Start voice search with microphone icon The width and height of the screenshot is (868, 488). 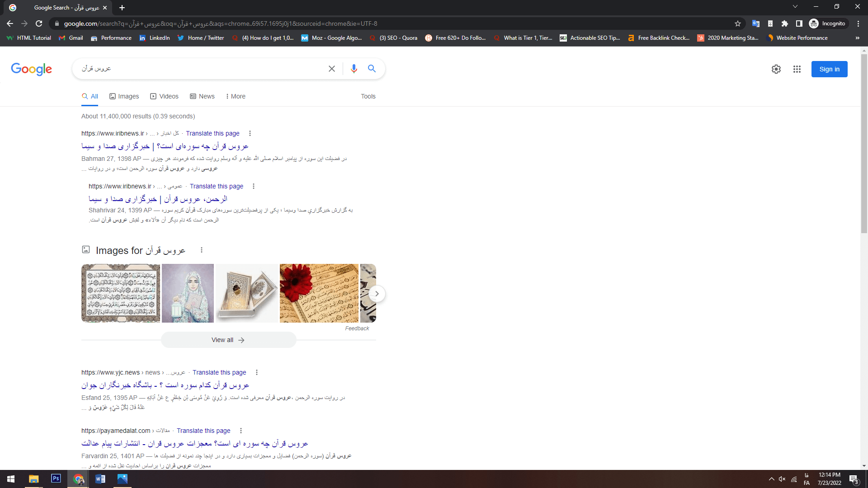[354, 69]
